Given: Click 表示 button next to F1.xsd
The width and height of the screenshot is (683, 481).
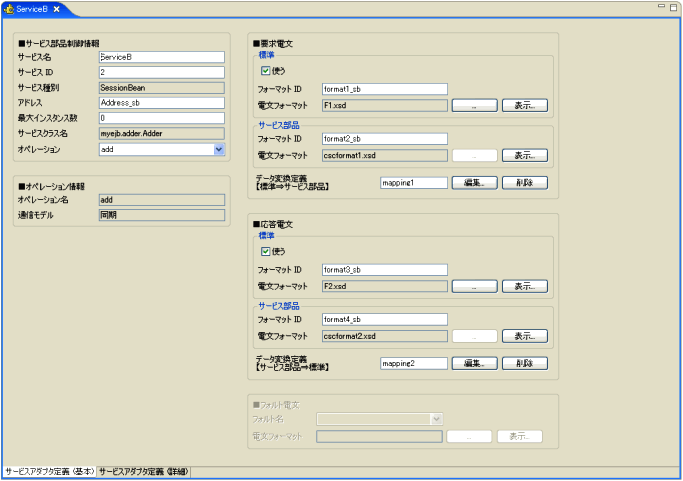Looking at the screenshot, I should tap(524, 104).
